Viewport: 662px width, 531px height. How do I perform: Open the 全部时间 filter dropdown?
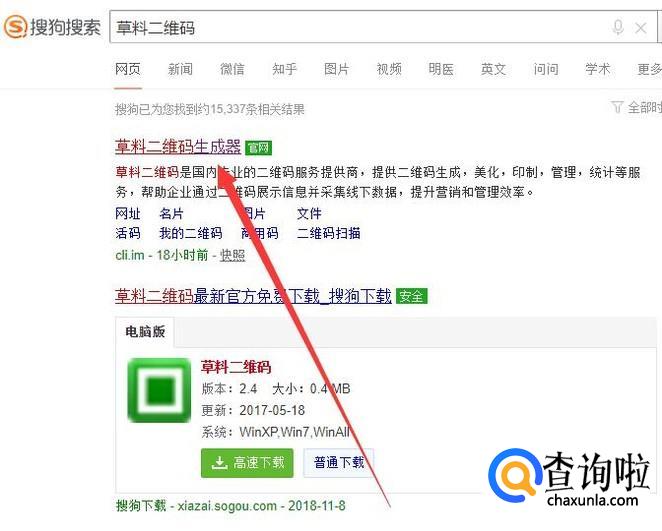click(x=636, y=107)
